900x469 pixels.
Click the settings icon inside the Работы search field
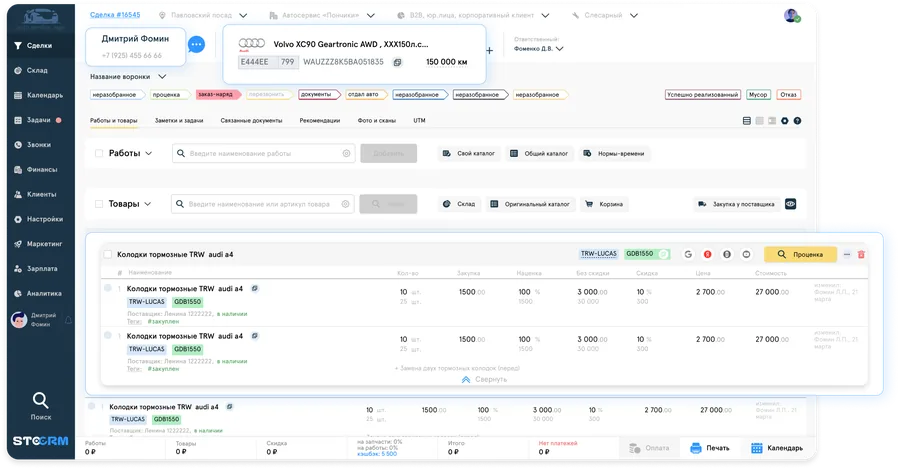point(346,153)
